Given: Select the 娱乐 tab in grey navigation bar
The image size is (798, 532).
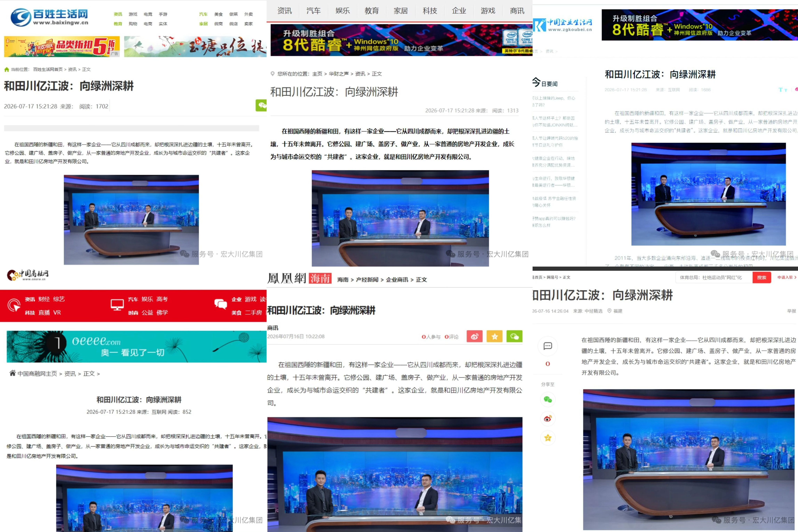Looking at the screenshot, I should 343,11.
